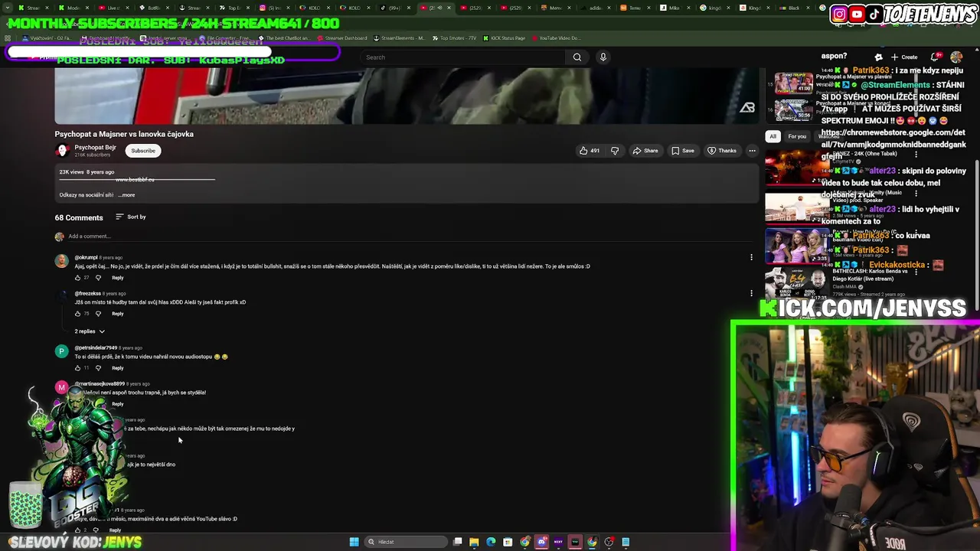Dislike the comment by @freezekss

(98, 314)
